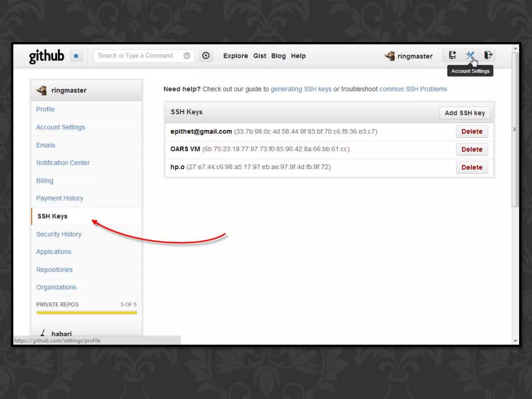The height and width of the screenshot is (399, 532).
Task: Open Account Settings wrench icon
Action: 470,55
